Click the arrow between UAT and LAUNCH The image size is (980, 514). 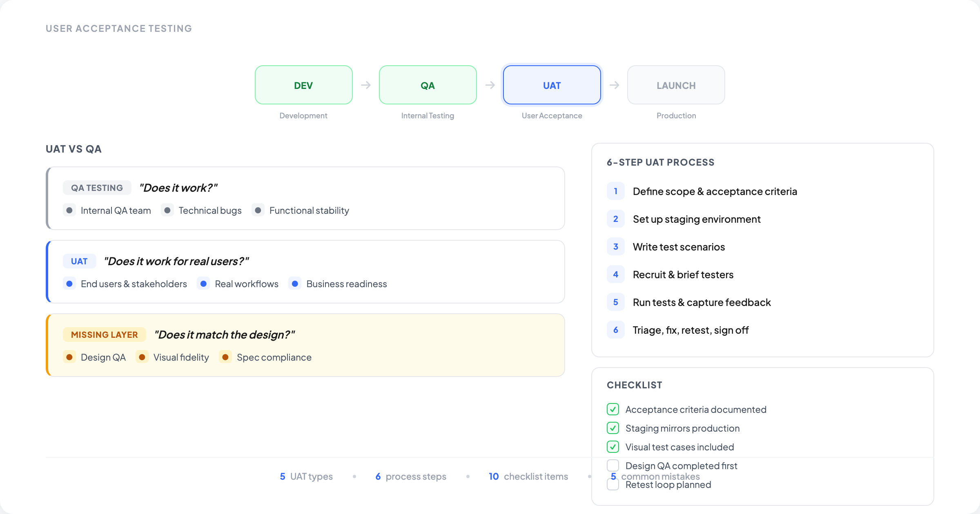coord(614,85)
